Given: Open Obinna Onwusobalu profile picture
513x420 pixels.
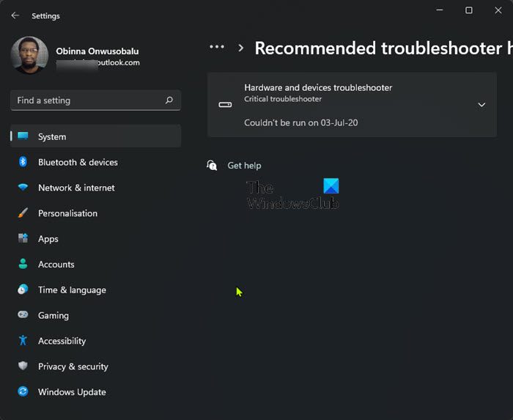Looking at the screenshot, I should click(30, 56).
